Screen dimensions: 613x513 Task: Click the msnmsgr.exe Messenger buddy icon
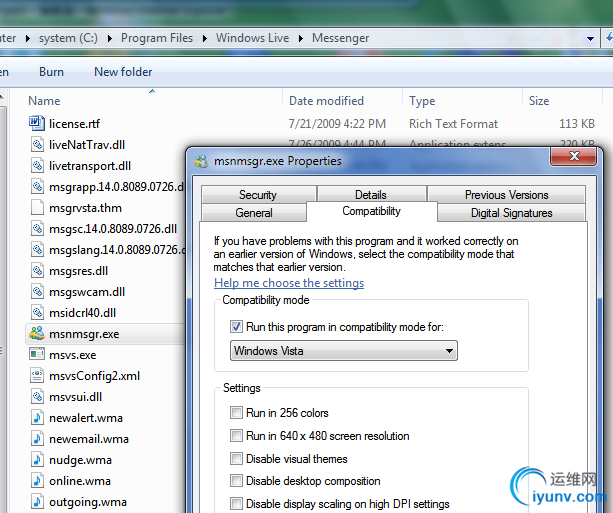tap(37, 334)
